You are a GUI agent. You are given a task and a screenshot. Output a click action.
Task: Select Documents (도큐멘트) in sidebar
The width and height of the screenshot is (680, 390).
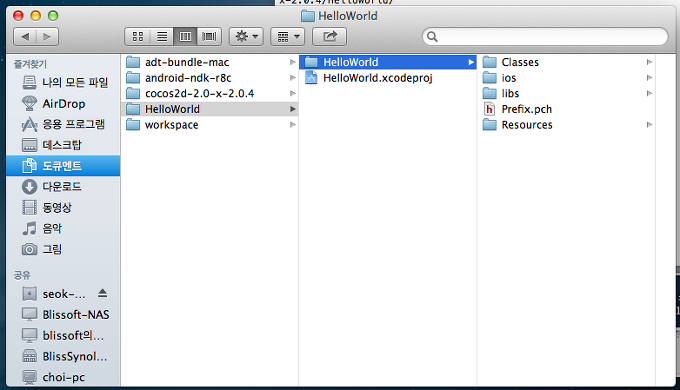pos(63,166)
